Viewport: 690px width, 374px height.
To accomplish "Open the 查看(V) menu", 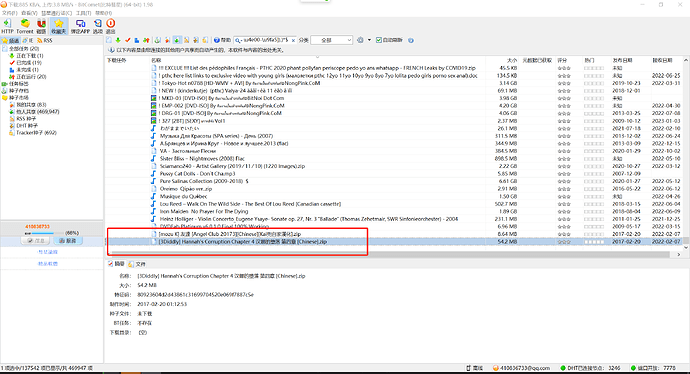I will click(x=29, y=13).
